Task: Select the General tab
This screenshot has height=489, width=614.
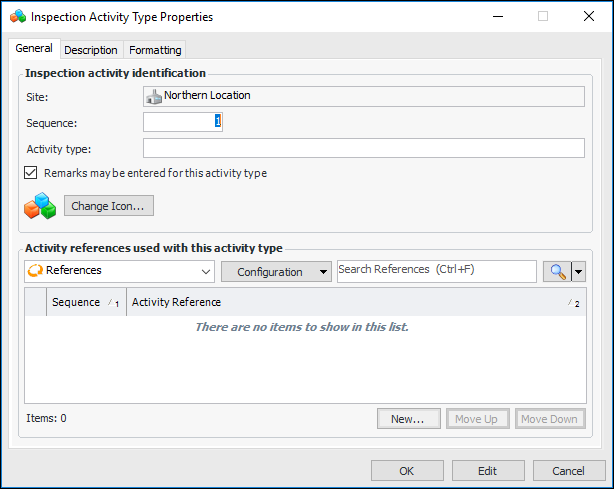Action: coord(34,49)
